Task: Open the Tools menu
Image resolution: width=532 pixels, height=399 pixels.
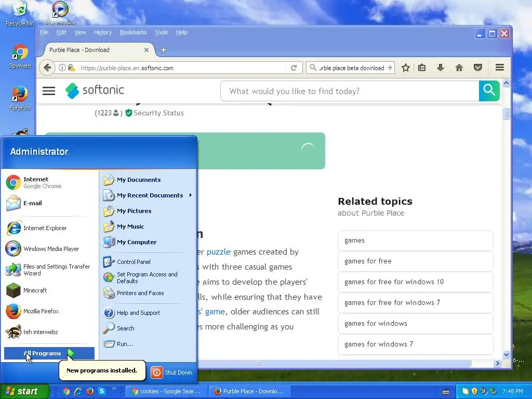Action: click(162, 32)
